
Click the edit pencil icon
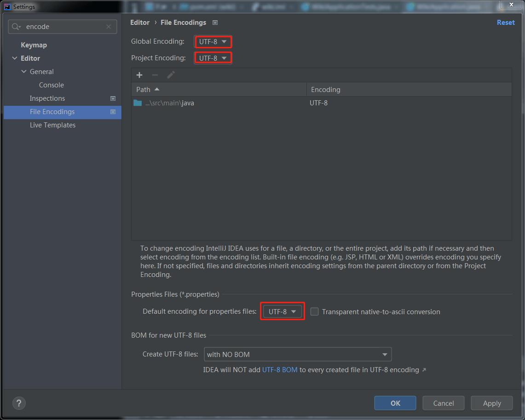(x=171, y=75)
